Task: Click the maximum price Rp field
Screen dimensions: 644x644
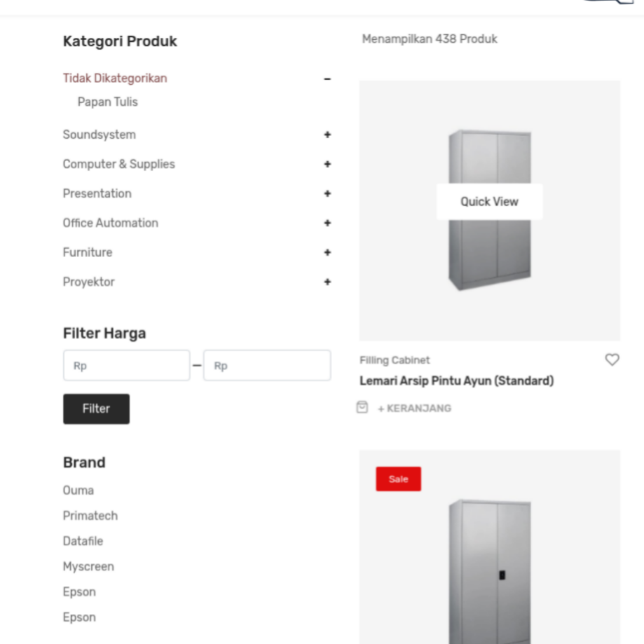Action: (x=266, y=366)
